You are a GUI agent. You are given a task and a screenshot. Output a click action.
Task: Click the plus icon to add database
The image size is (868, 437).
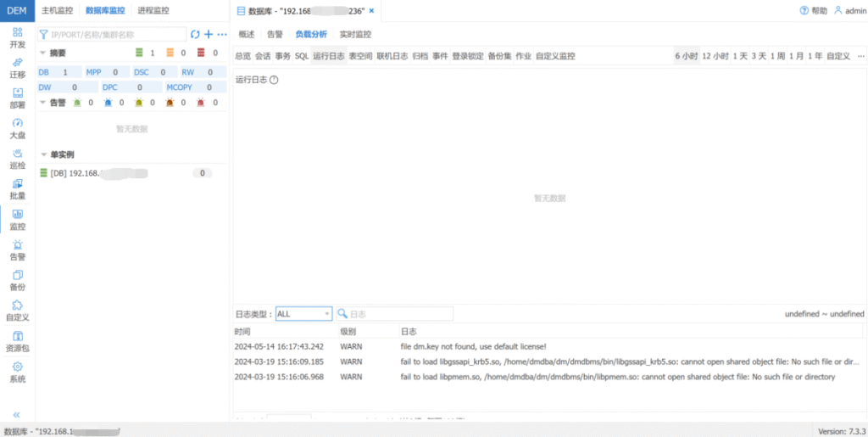tap(209, 34)
